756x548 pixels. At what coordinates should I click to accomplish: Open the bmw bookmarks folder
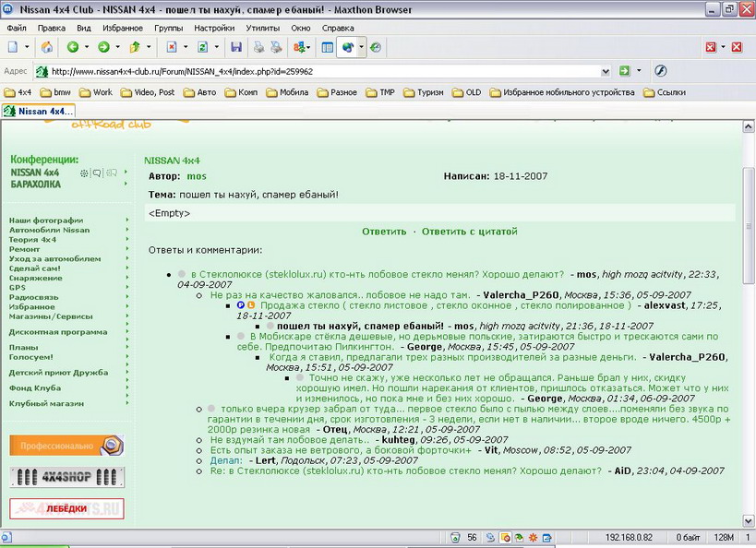coord(55,92)
